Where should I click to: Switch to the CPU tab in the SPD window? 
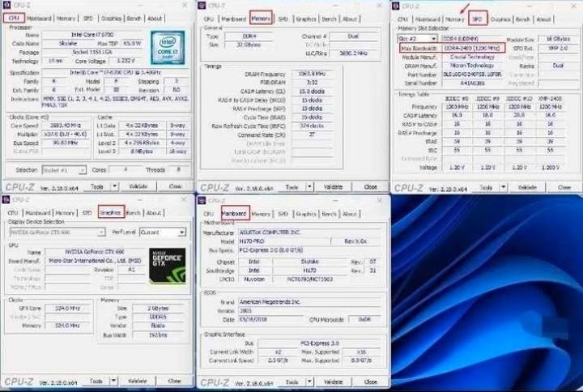(x=402, y=19)
